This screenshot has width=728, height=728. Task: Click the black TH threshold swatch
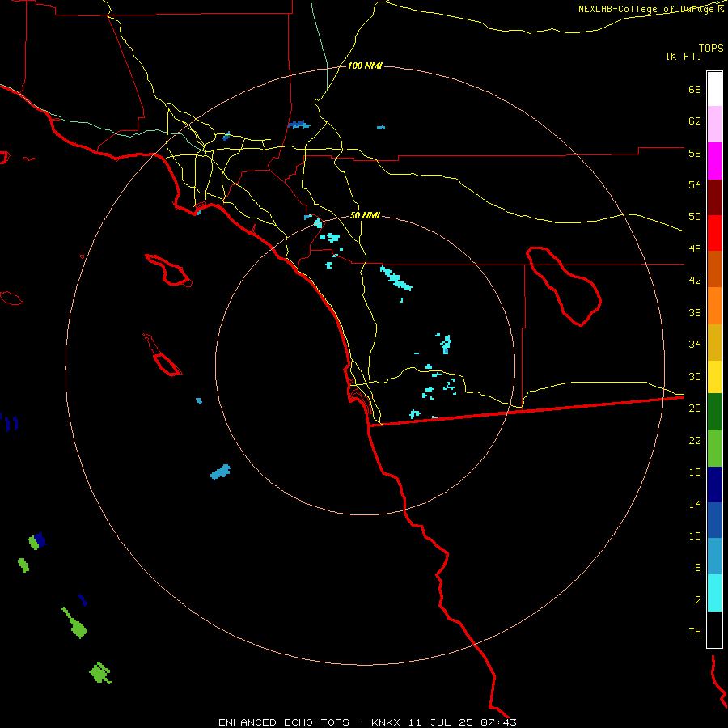coord(714,629)
